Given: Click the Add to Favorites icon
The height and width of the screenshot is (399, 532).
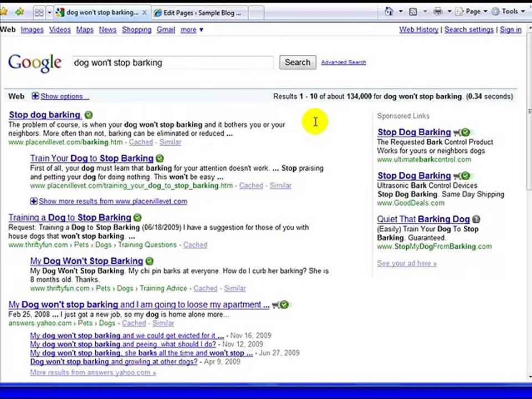Looking at the screenshot, I should [20, 12].
